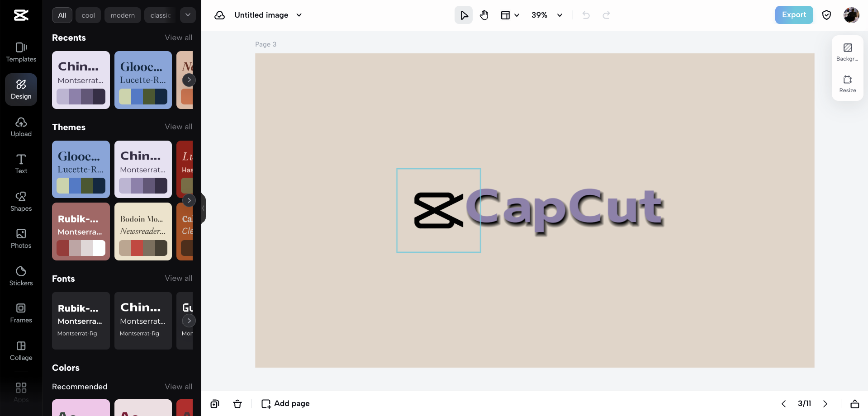Open View all next to Fonts

pos(178,278)
